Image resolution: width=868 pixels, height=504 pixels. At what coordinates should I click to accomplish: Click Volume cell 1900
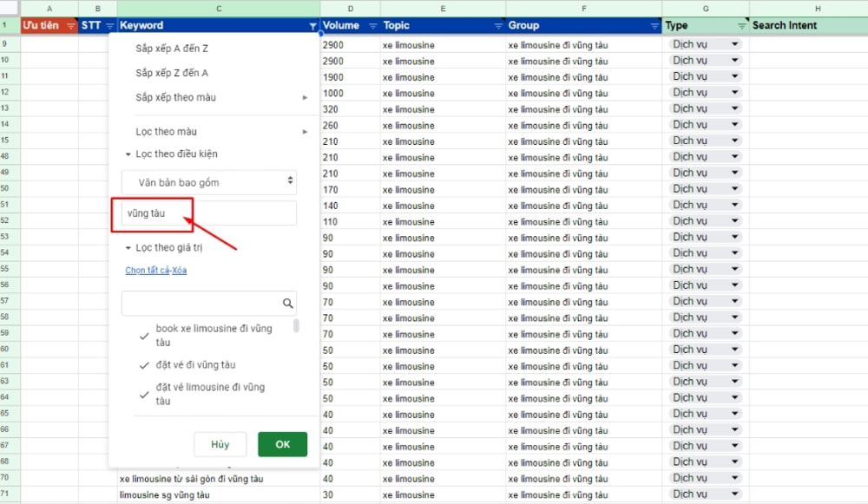pos(350,77)
